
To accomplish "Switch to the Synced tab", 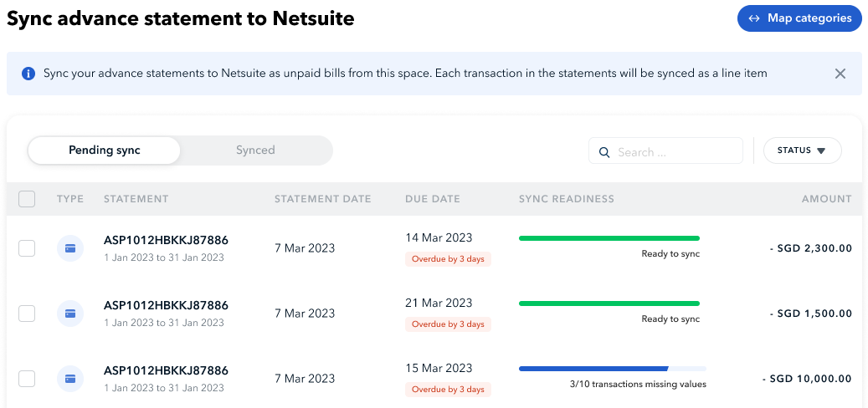I will tap(255, 150).
